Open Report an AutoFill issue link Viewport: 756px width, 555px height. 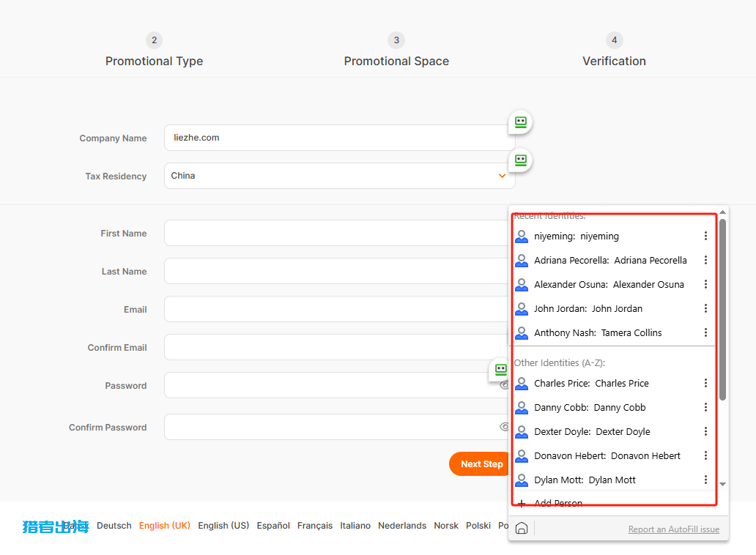(x=673, y=529)
